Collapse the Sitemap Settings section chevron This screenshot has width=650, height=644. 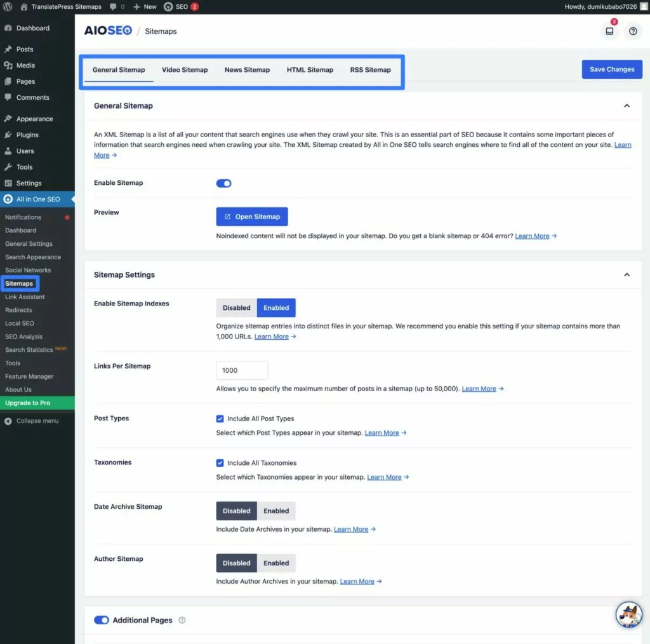point(627,274)
